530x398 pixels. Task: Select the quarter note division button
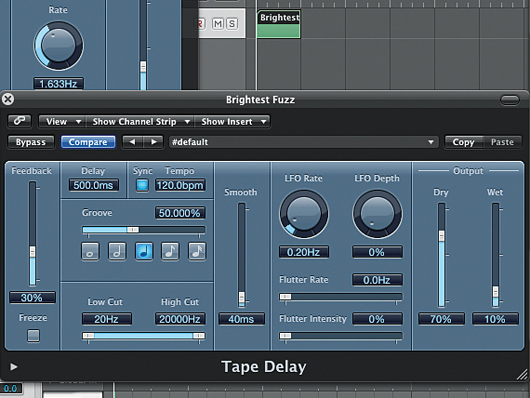click(x=144, y=251)
